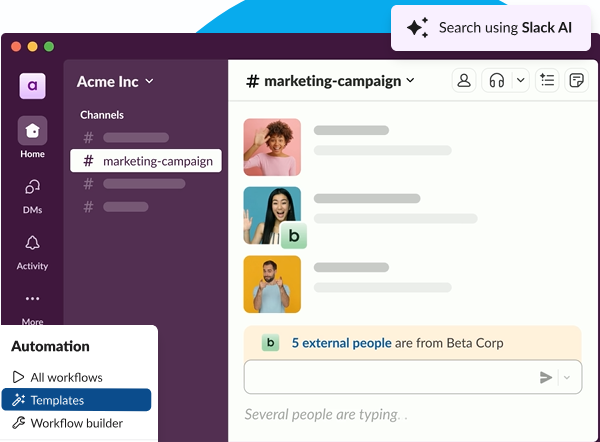Start a huddle with headphones icon
Image resolution: width=600 pixels, height=442 pixels.
click(497, 80)
